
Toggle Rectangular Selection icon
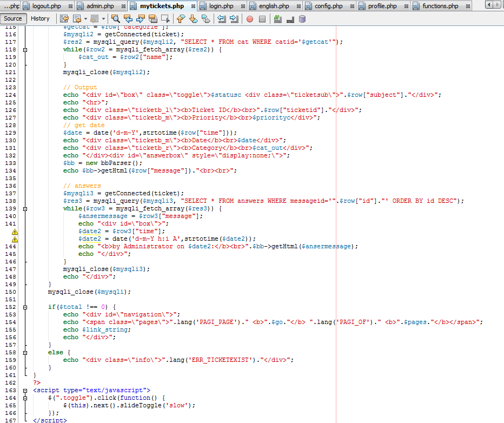(x=165, y=19)
